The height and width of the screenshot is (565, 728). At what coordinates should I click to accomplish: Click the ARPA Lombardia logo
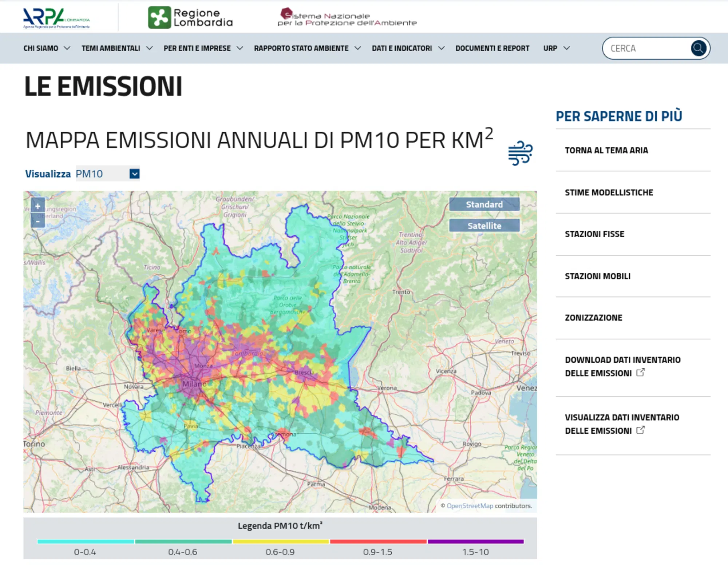(56, 17)
